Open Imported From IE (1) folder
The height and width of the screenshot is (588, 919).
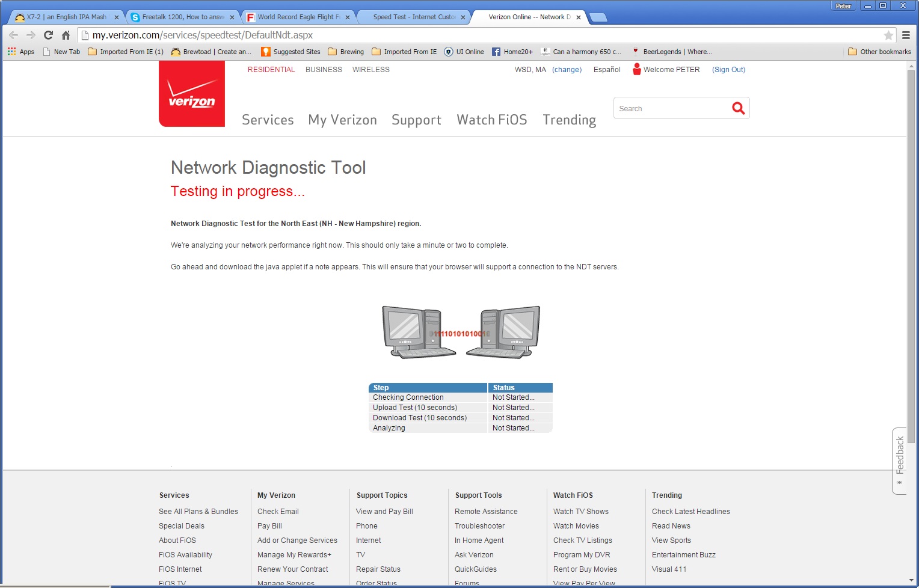126,52
